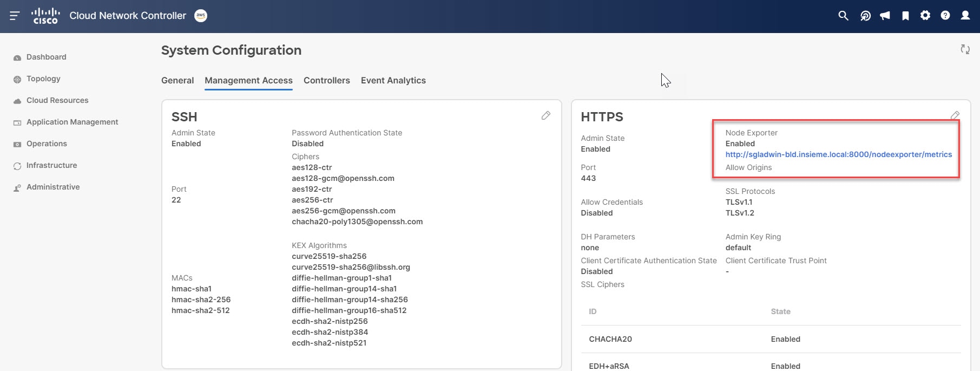Image resolution: width=980 pixels, height=371 pixels.
Task: Click the bookmark icon in header
Action: 905,16
